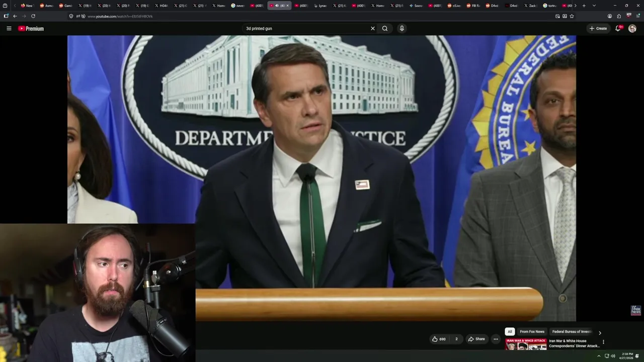The width and height of the screenshot is (644, 362).
Task: Like the video with 690 likes
Action: point(439,339)
